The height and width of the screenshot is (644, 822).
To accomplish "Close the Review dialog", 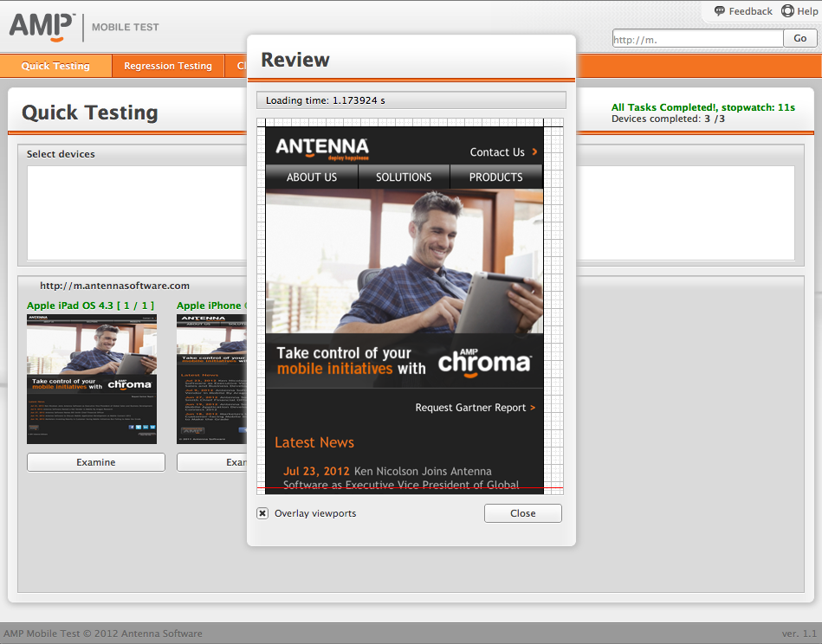I will click(522, 513).
